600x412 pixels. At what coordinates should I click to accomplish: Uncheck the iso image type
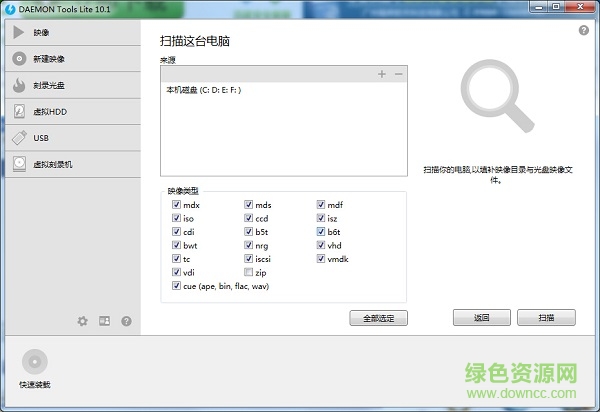[x=177, y=218]
